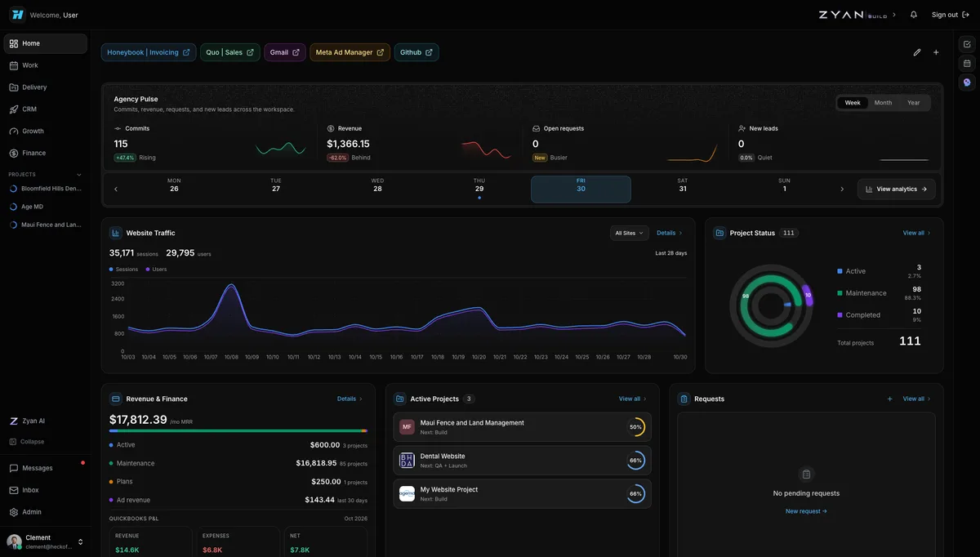Toggle the Sessions series in the traffic legend

123,269
